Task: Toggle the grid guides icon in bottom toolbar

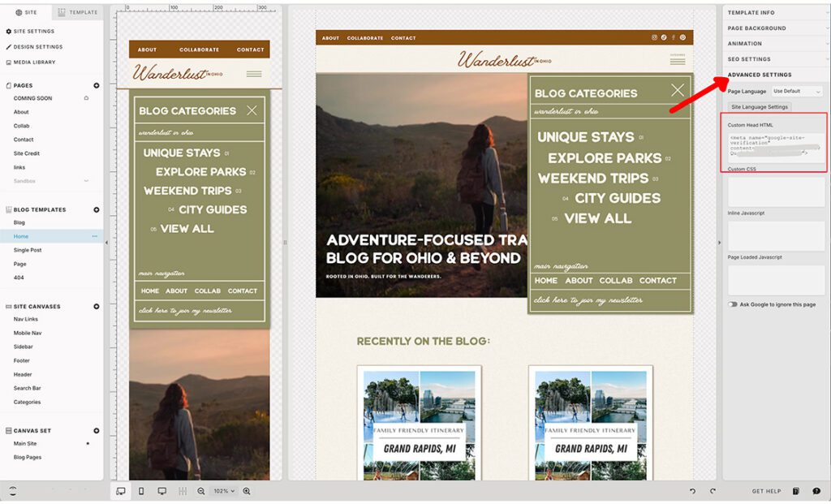Action: pyautogui.click(x=182, y=491)
